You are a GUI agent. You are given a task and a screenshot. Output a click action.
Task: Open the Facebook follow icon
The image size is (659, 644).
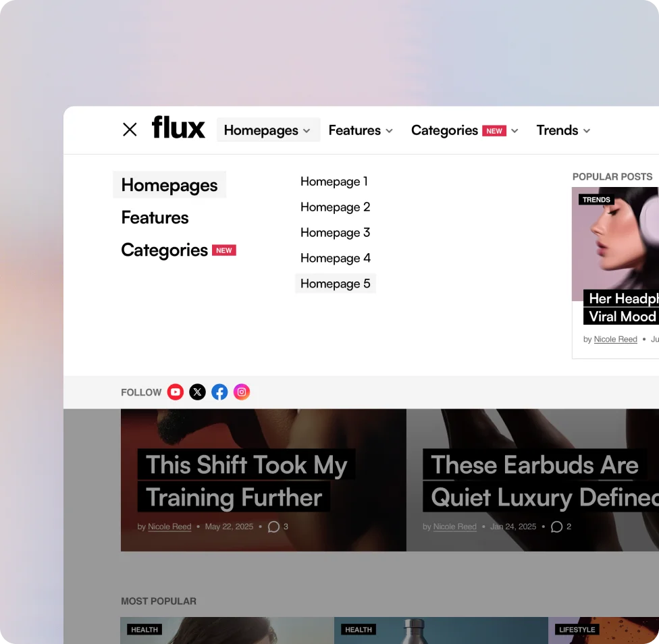(x=219, y=392)
